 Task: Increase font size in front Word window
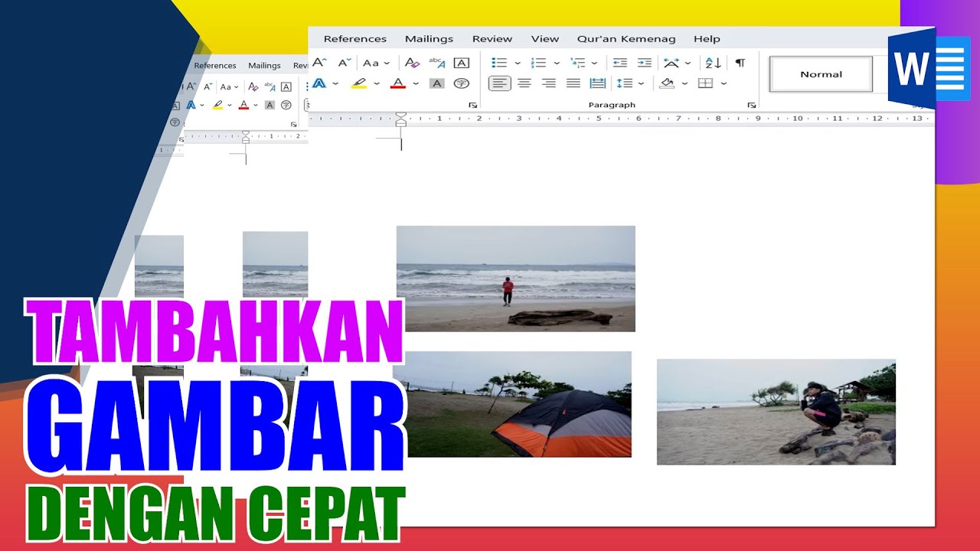[319, 63]
